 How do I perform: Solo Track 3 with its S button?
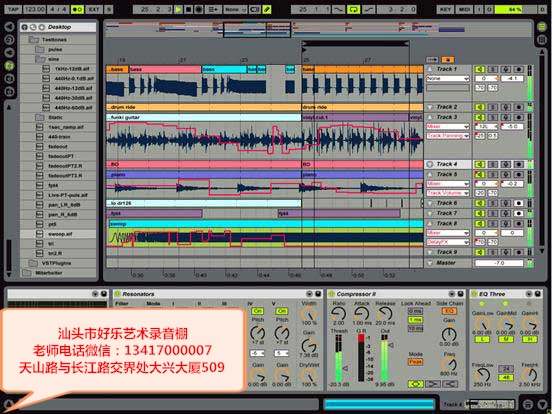[493, 117]
